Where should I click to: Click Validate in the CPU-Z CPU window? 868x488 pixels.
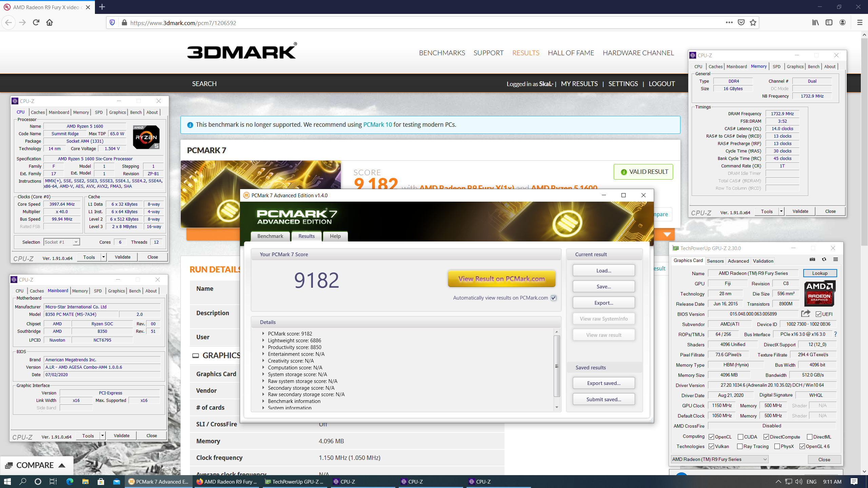pos(123,257)
